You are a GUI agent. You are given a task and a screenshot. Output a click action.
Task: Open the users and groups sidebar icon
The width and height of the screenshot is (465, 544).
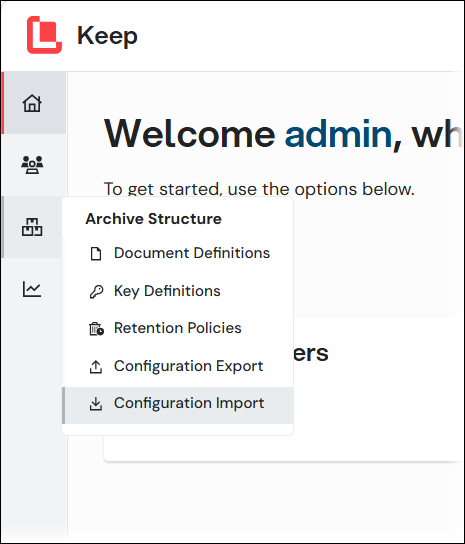(x=32, y=165)
